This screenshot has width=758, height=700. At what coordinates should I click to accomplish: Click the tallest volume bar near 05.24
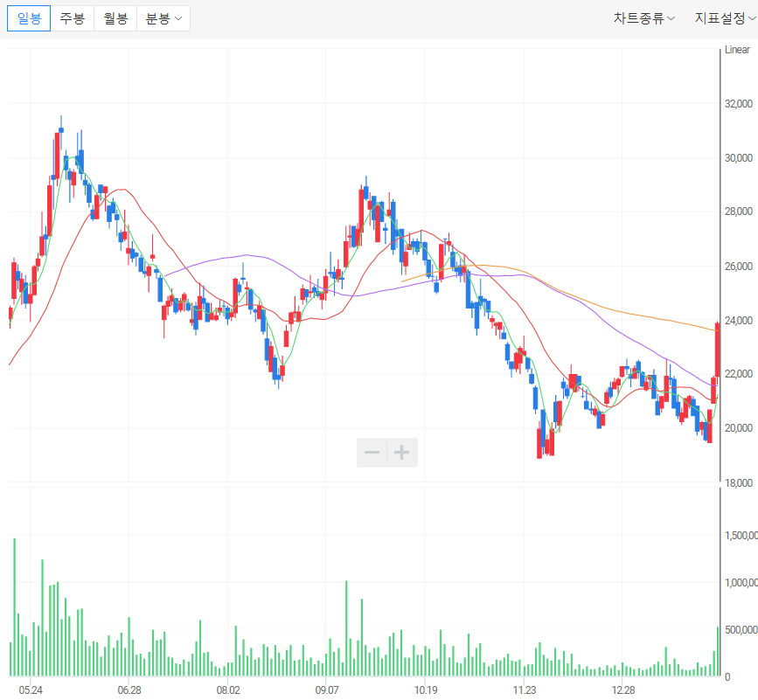point(15,606)
